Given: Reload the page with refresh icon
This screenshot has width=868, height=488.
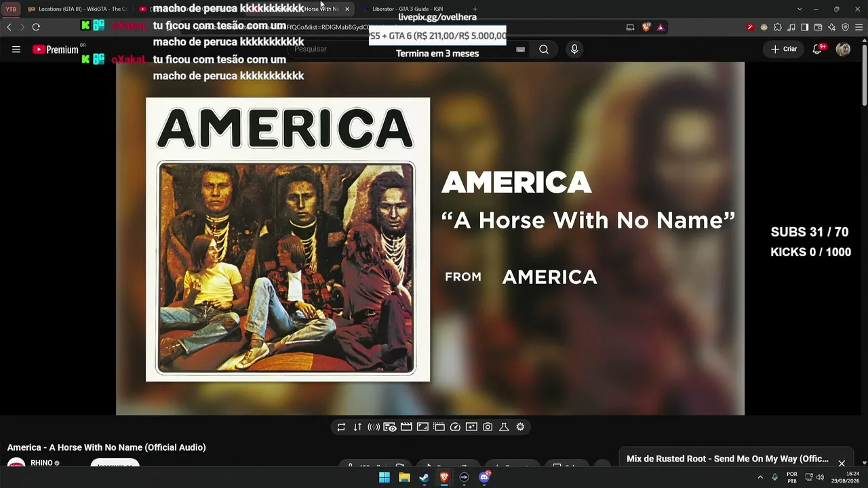Looking at the screenshot, I should [x=36, y=27].
